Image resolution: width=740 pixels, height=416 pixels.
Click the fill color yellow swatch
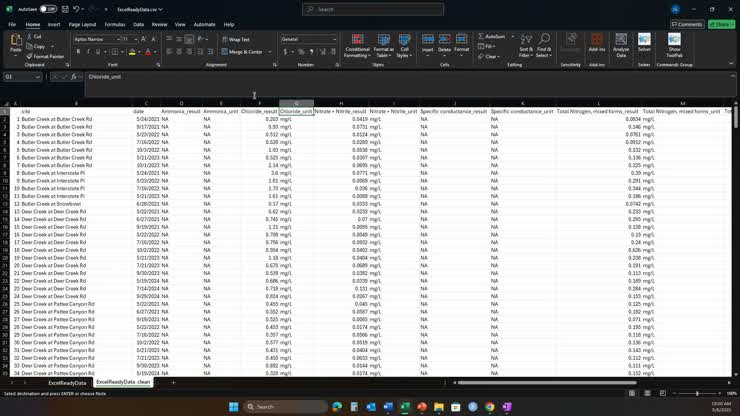tap(132, 52)
